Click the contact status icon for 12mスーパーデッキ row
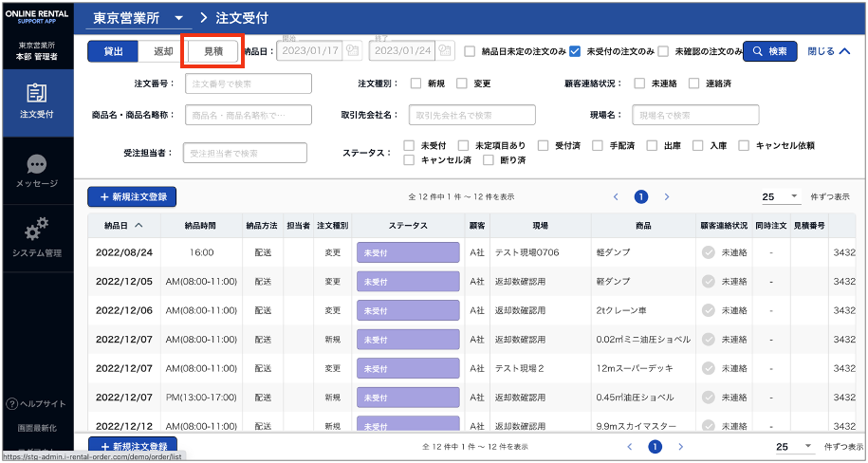 [x=709, y=368]
